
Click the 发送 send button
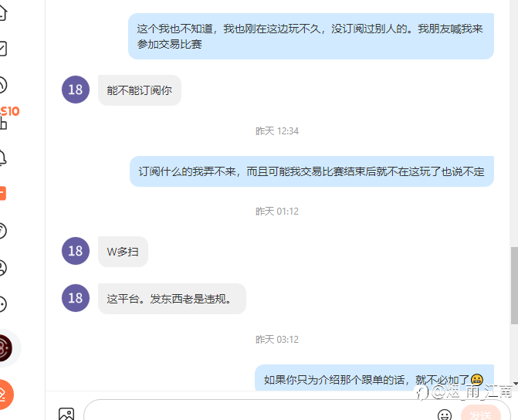tap(481, 413)
